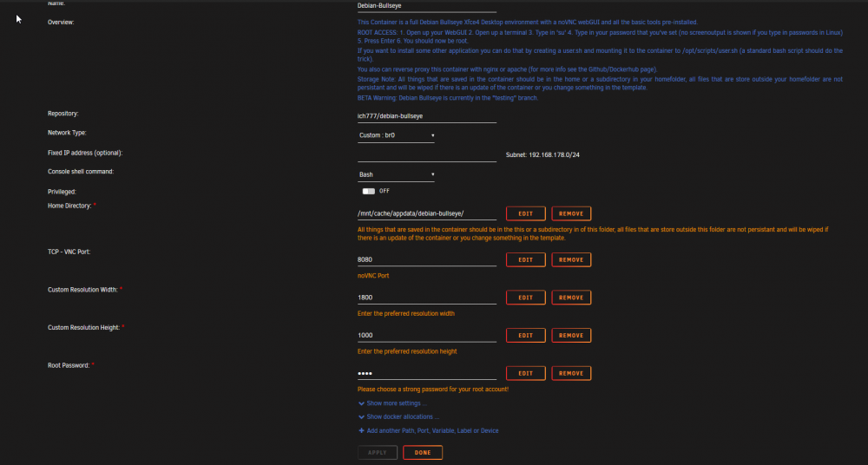Click the noVNC Port hint text
The width and height of the screenshot is (868, 465).
(x=373, y=276)
